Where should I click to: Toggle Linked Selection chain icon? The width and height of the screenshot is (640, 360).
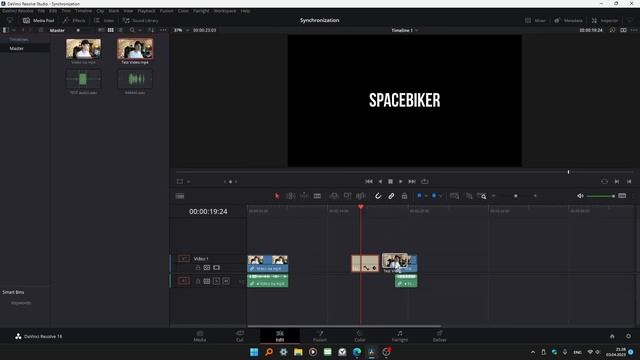(x=391, y=196)
